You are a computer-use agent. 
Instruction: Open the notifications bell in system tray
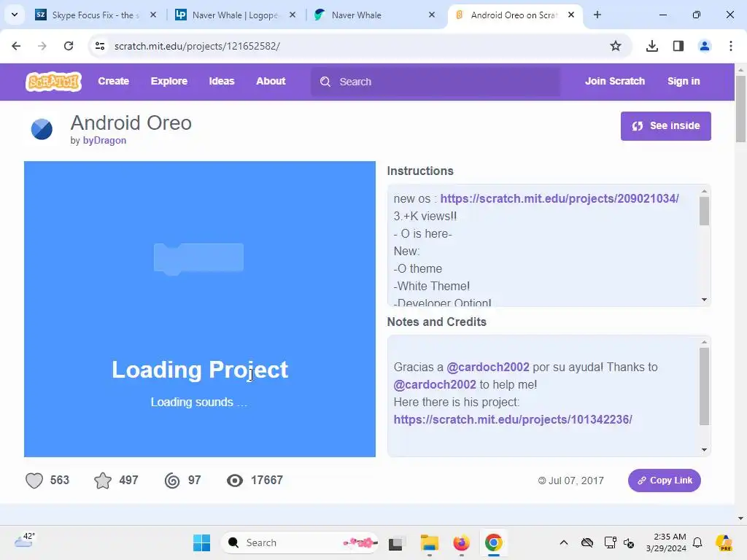pos(697,542)
